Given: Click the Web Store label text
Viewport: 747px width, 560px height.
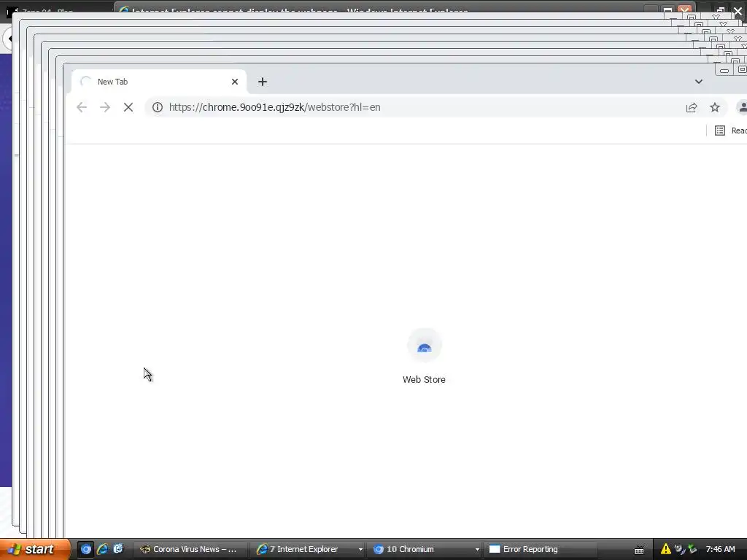Looking at the screenshot, I should [424, 379].
